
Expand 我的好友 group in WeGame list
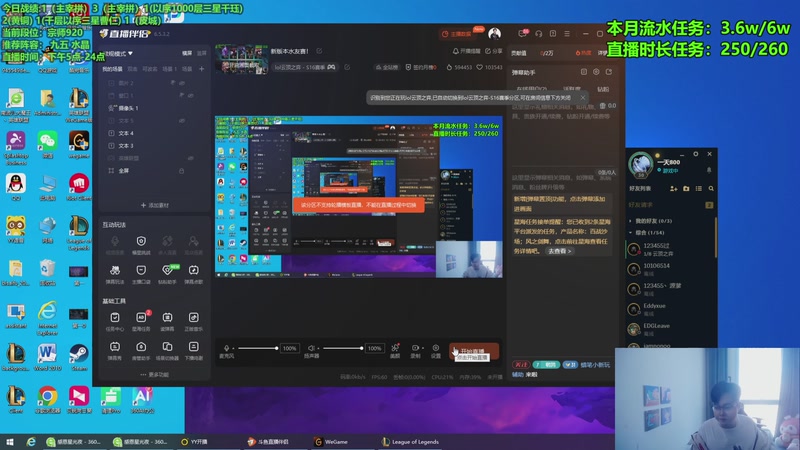point(631,221)
